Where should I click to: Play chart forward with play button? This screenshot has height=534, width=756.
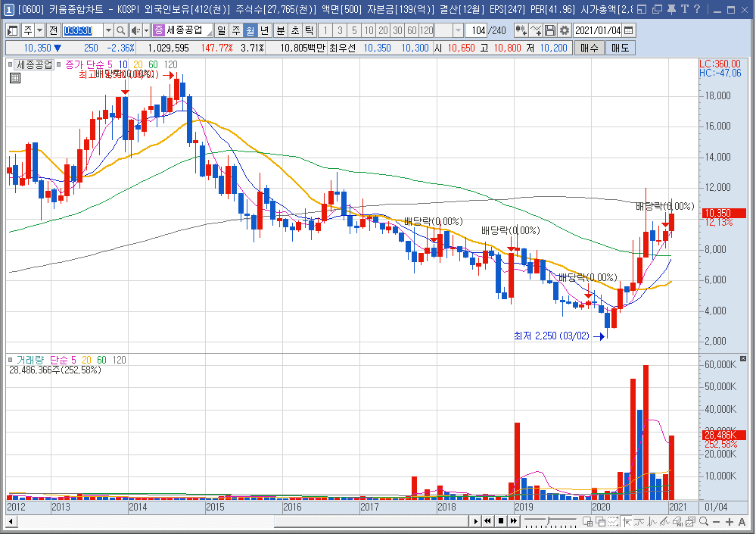point(476,521)
